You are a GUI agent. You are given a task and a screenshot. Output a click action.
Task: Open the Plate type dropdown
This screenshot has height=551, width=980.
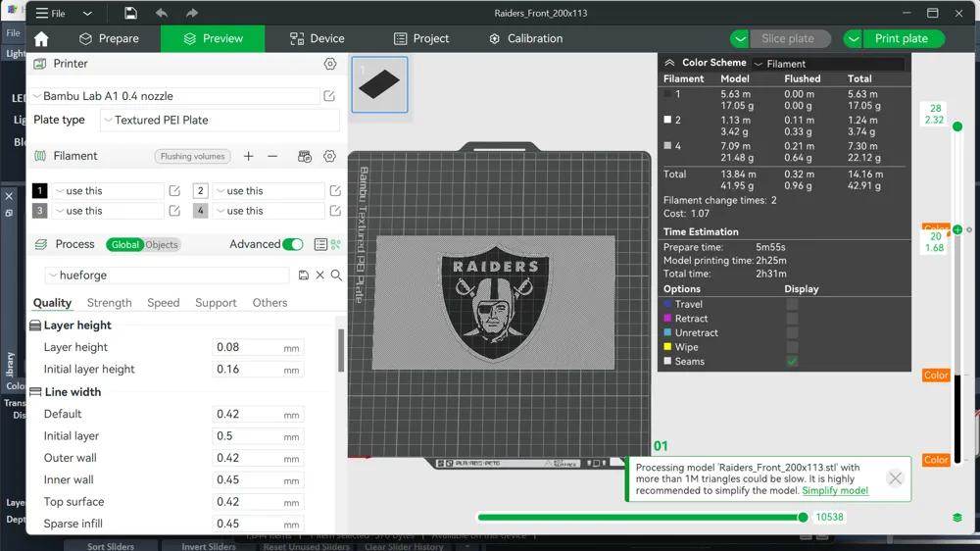(x=220, y=120)
